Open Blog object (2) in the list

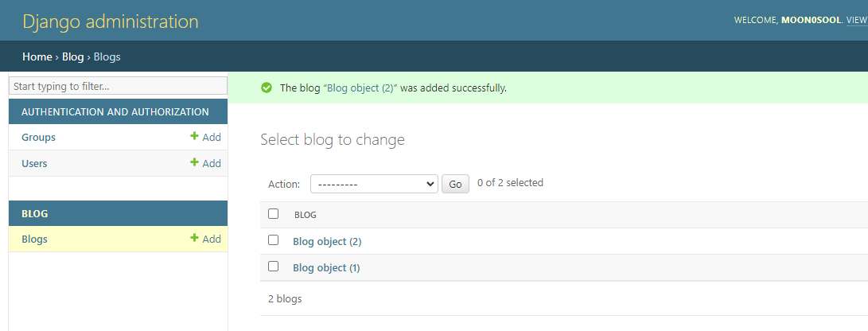point(327,241)
